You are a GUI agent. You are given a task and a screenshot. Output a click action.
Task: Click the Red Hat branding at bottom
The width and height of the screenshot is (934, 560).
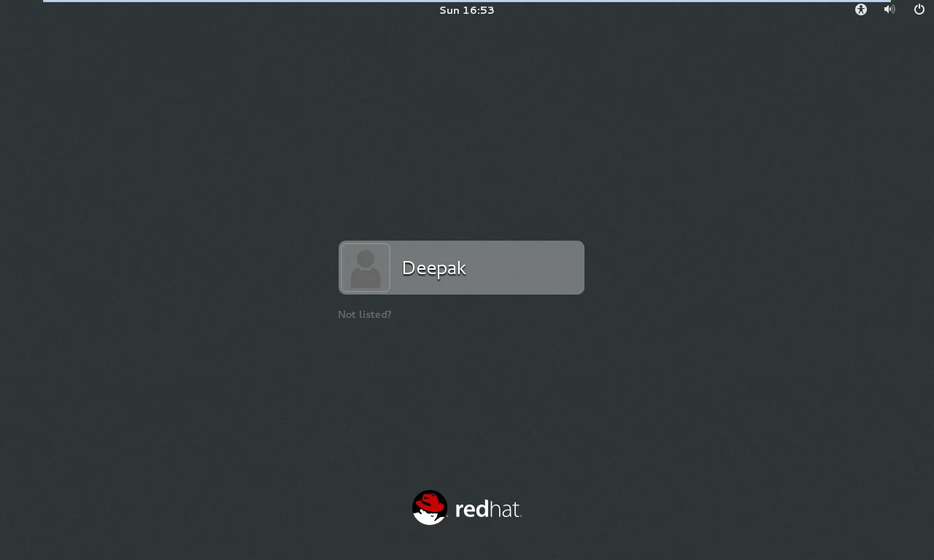point(467,507)
